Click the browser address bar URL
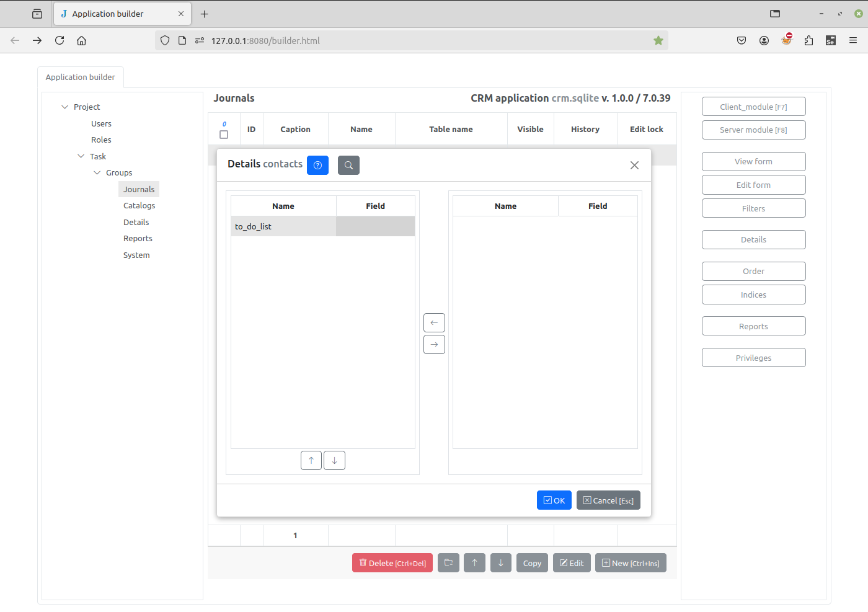 pyautogui.click(x=265, y=41)
